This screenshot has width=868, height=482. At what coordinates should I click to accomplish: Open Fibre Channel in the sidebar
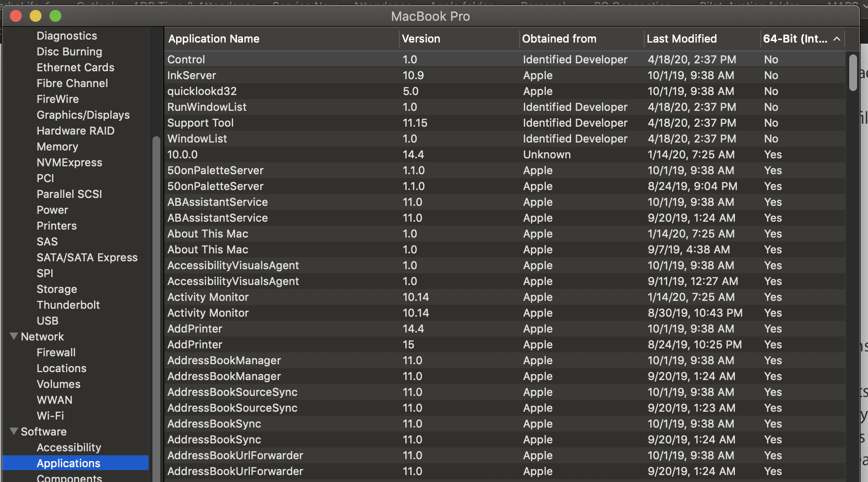tap(72, 83)
